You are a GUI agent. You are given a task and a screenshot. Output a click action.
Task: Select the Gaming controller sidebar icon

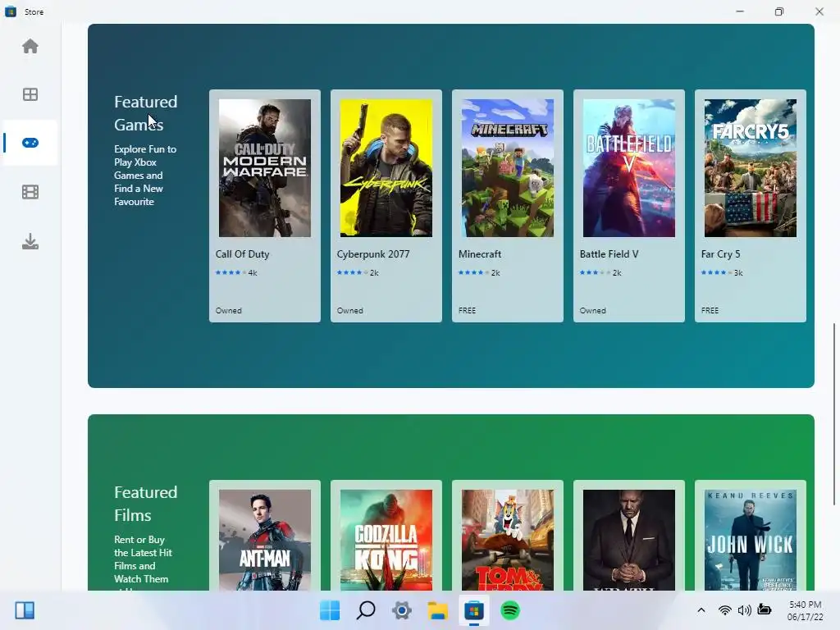point(30,143)
